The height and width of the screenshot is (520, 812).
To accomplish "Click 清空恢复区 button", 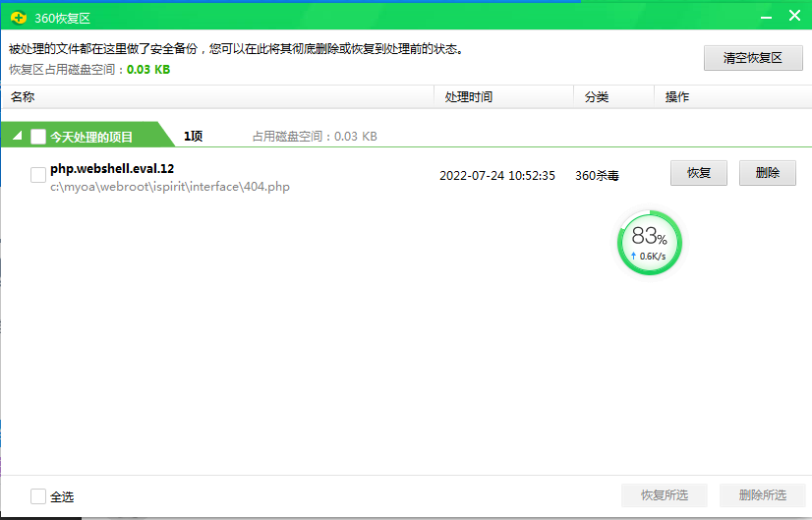I will click(753, 57).
